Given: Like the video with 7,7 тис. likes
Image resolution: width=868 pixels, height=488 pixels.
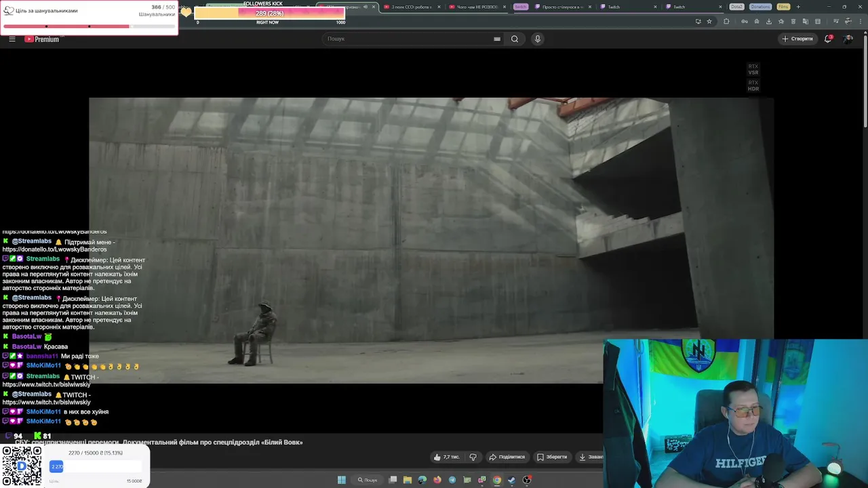Looking at the screenshot, I should pos(446,457).
